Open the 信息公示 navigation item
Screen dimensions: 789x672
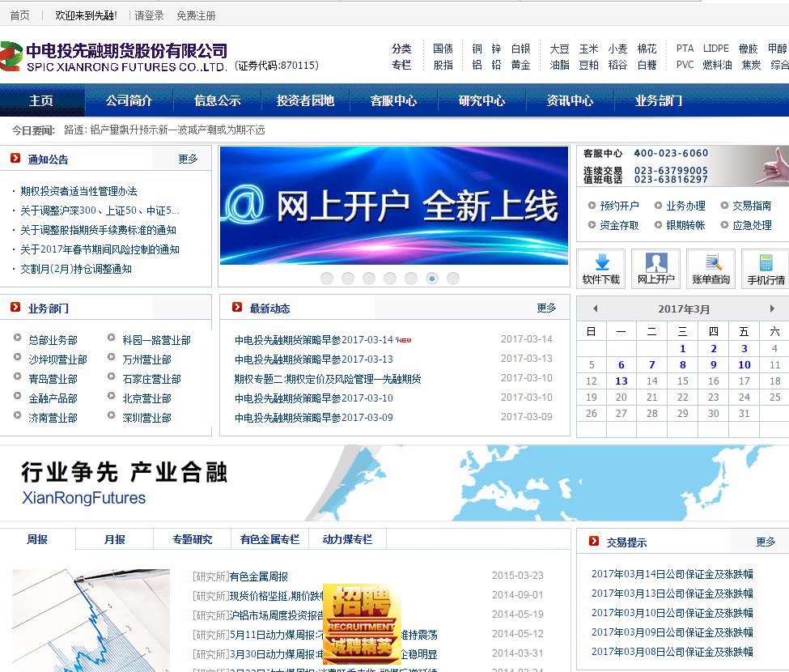(218, 100)
